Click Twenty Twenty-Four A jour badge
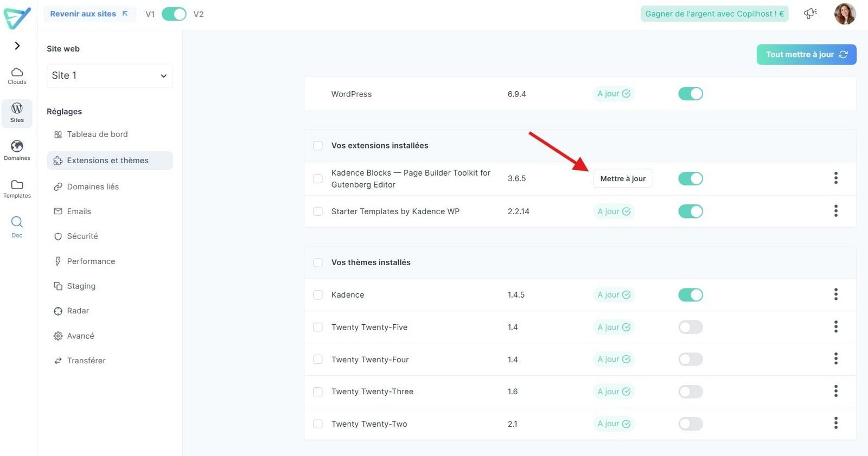Screen dimensions: 868x456 point(614,359)
